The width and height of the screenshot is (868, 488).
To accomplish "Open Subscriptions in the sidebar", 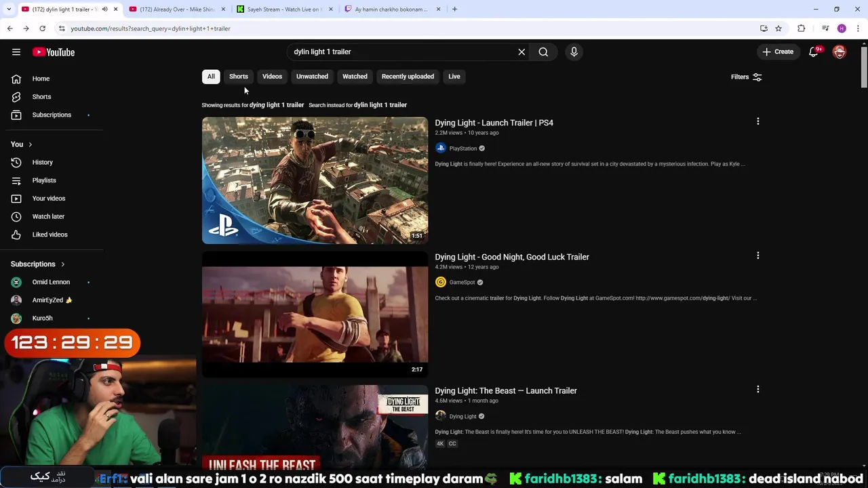I will tap(52, 115).
